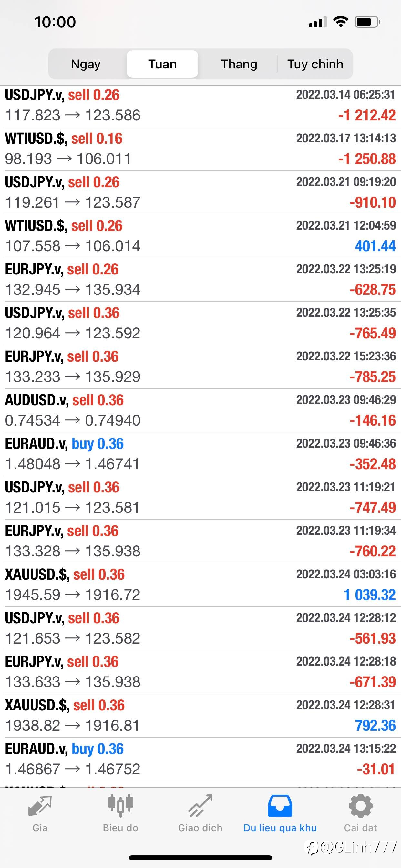Switch to the Ngay period tab
The height and width of the screenshot is (868, 401).
coord(86,64)
